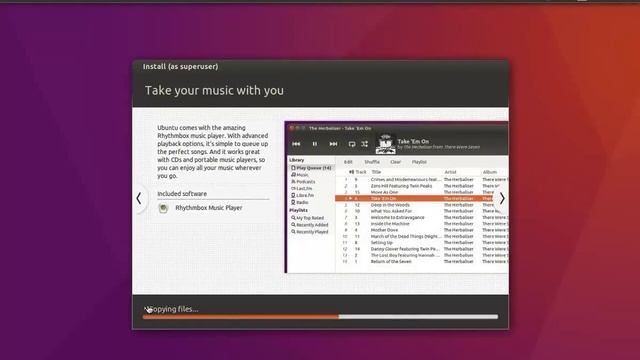Screen dimensions: 640x360
Task: Select Play Queue (14) in Library sidebar
Action: (311, 168)
